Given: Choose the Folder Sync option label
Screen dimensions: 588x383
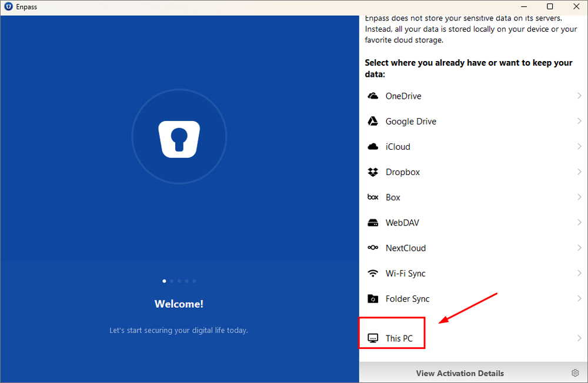Looking at the screenshot, I should tap(407, 299).
